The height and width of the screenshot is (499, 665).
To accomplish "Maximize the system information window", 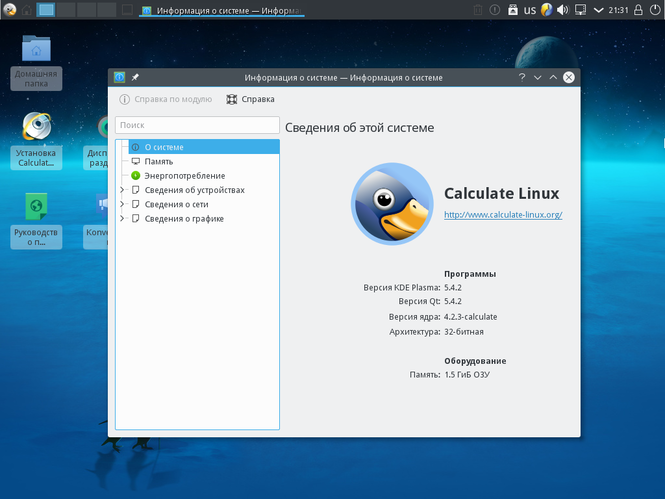I will [553, 77].
